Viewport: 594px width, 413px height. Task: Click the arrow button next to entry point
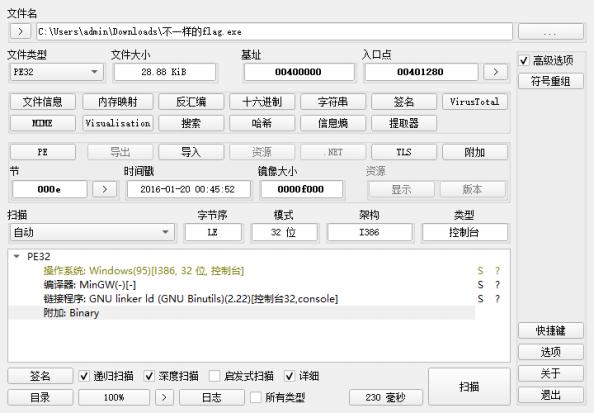496,72
